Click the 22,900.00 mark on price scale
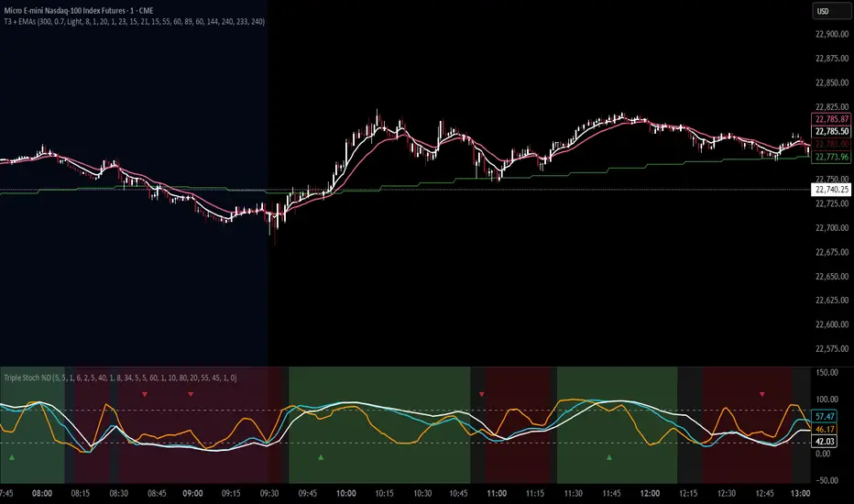Image resolution: width=854 pixels, height=504 pixels. pyautogui.click(x=829, y=34)
